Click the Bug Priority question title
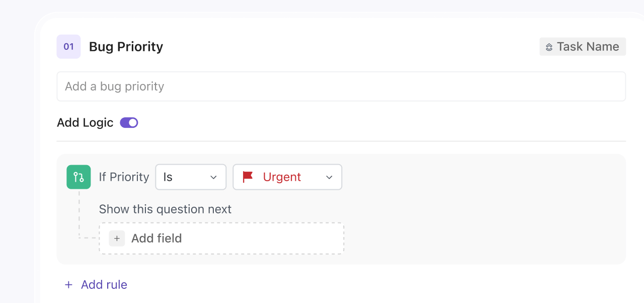Image resolution: width=644 pixels, height=303 pixels. pyautogui.click(x=126, y=46)
